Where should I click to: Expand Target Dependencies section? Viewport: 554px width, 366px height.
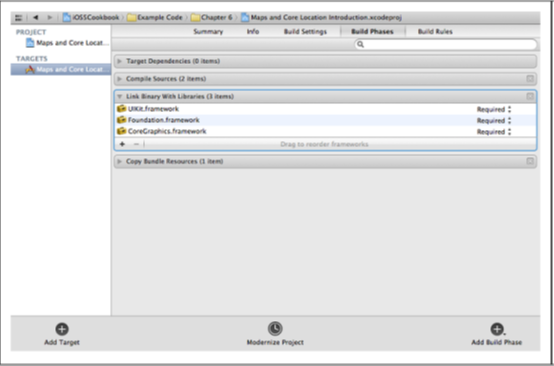coord(120,61)
